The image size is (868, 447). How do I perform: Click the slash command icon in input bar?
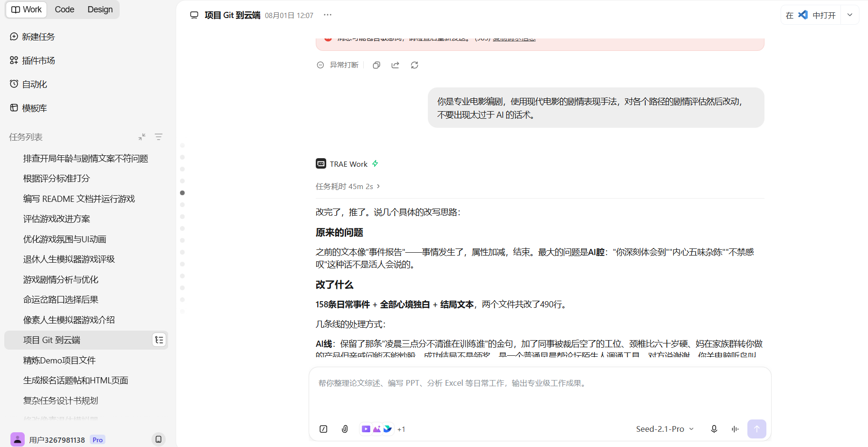pyautogui.click(x=323, y=429)
